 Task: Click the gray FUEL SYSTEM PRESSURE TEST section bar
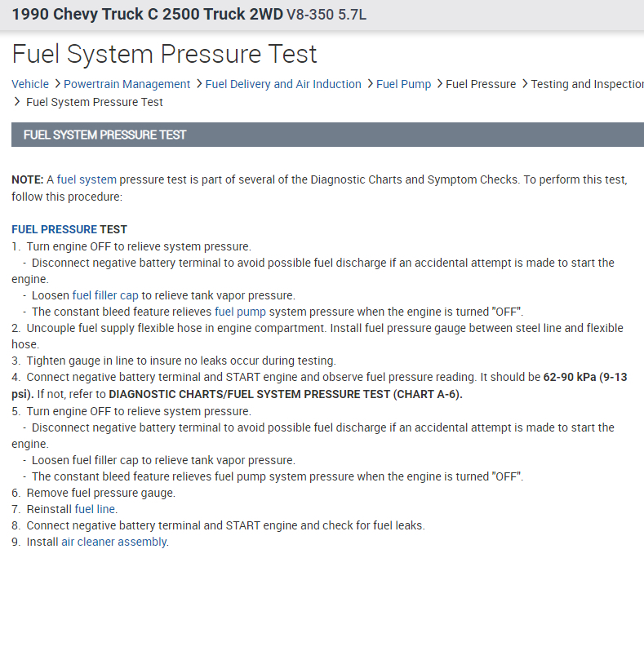click(x=327, y=135)
